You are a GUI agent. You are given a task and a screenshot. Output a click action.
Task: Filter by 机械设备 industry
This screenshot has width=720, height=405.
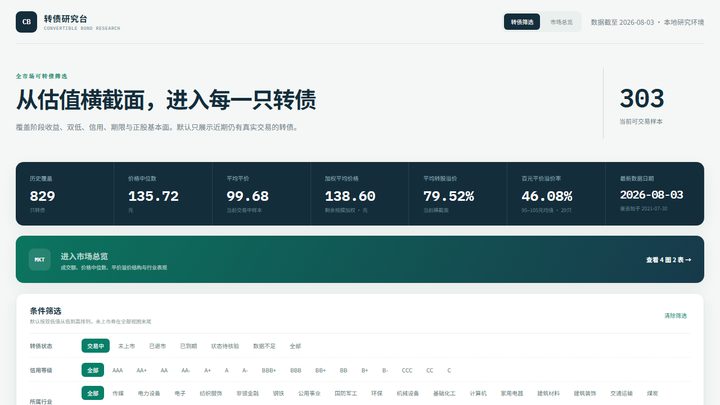[x=408, y=394]
